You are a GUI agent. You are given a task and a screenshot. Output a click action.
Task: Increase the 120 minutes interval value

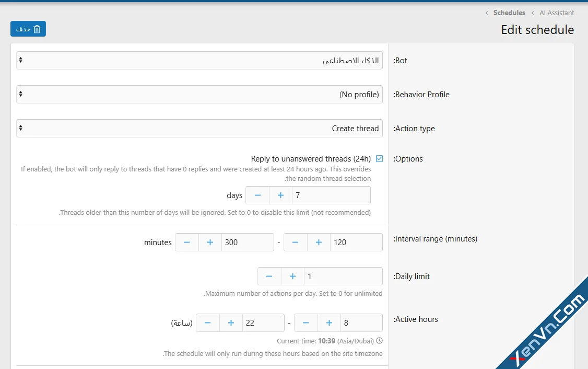(x=319, y=243)
